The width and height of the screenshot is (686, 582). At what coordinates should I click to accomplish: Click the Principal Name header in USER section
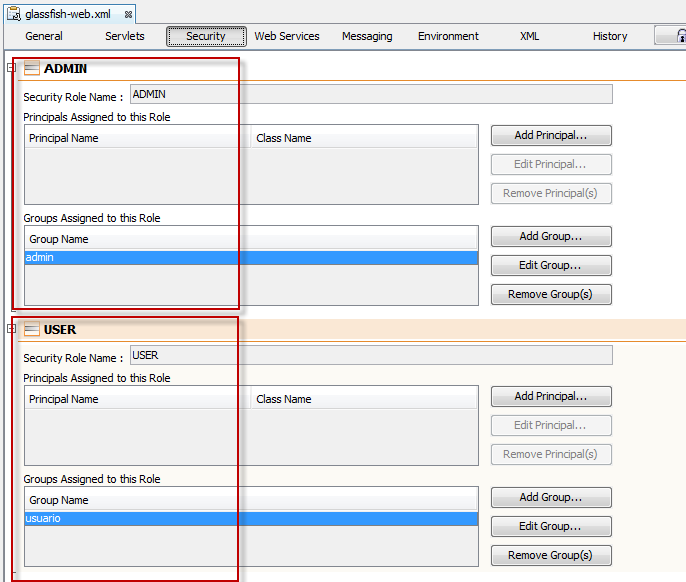pos(137,399)
